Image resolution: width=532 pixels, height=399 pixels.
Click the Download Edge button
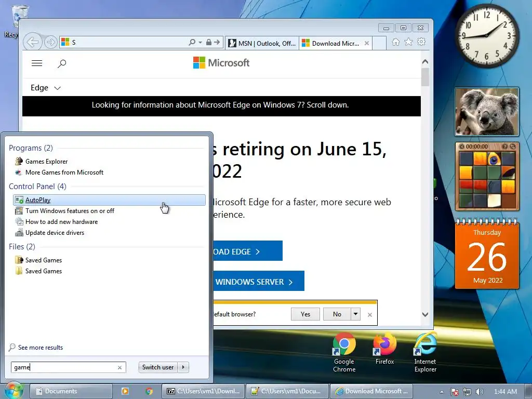[248, 251]
